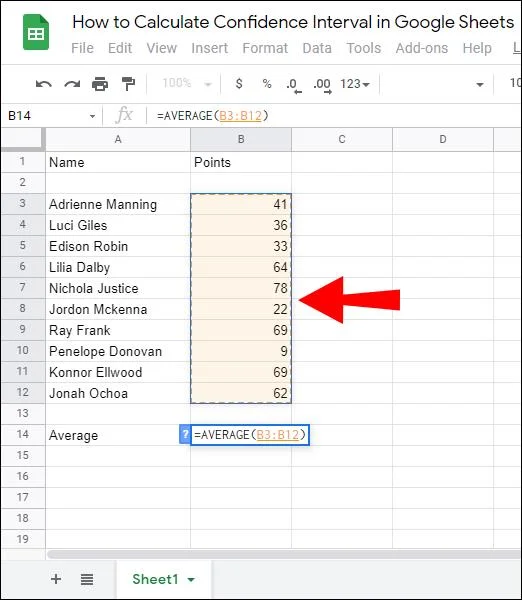Add a new sheet with plus icon
The image size is (522, 600).
[x=56, y=579]
